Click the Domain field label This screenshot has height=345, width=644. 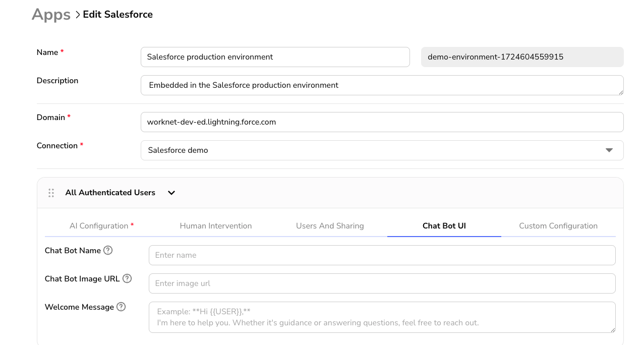click(x=51, y=118)
